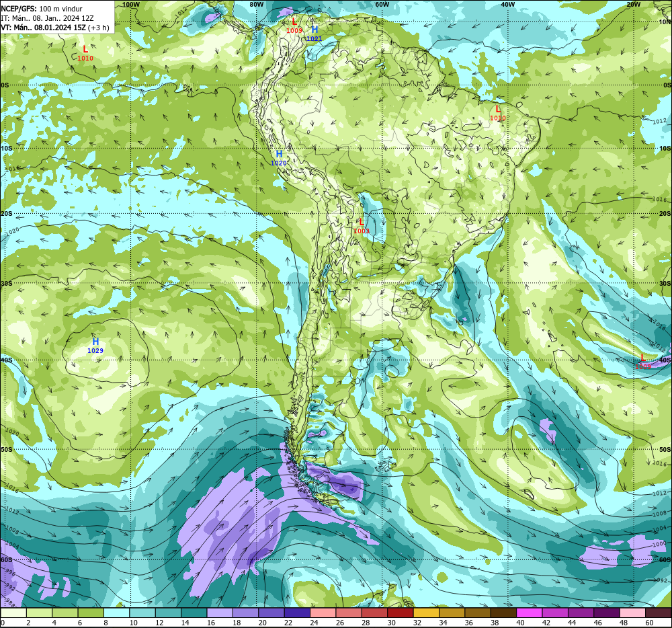
Task: Click the 'NCEP/GFS: 100 m vindur' title text
Action: click(x=42, y=9)
